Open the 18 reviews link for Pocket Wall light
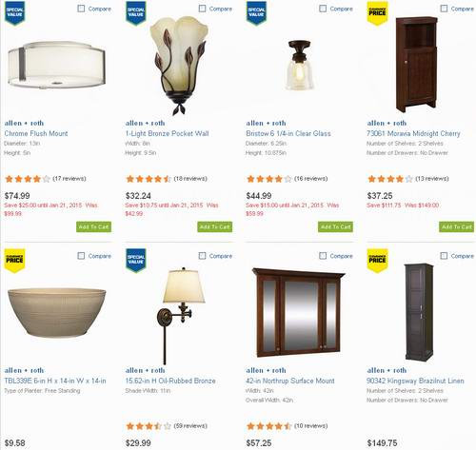Image resolution: width=476 pixels, height=450 pixels. 190,179
